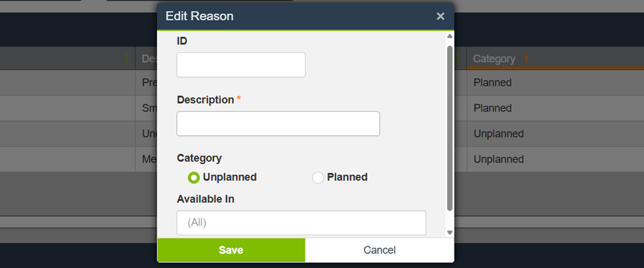Select the Unplanned category radio button
The width and height of the screenshot is (644, 268).
(x=194, y=178)
